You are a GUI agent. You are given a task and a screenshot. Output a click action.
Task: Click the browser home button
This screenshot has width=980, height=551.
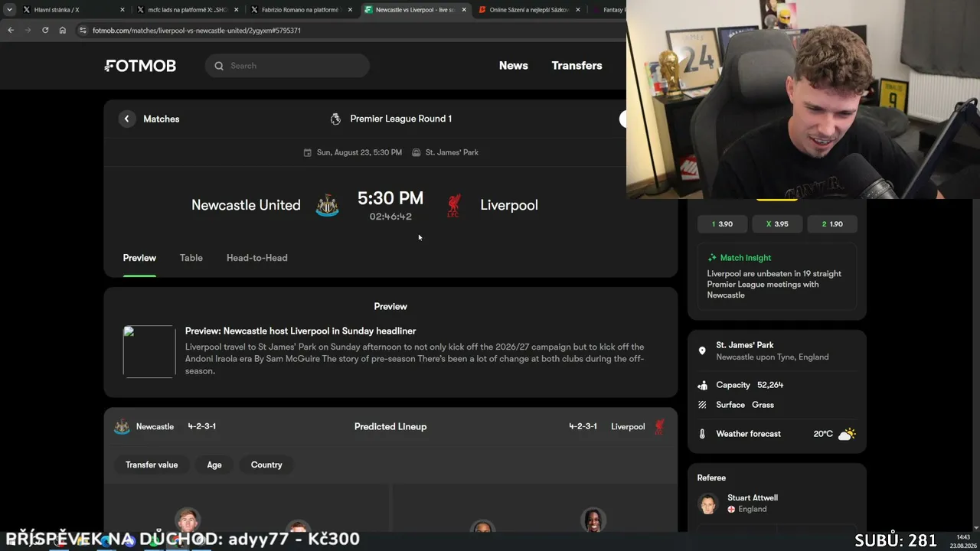pyautogui.click(x=63, y=31)
